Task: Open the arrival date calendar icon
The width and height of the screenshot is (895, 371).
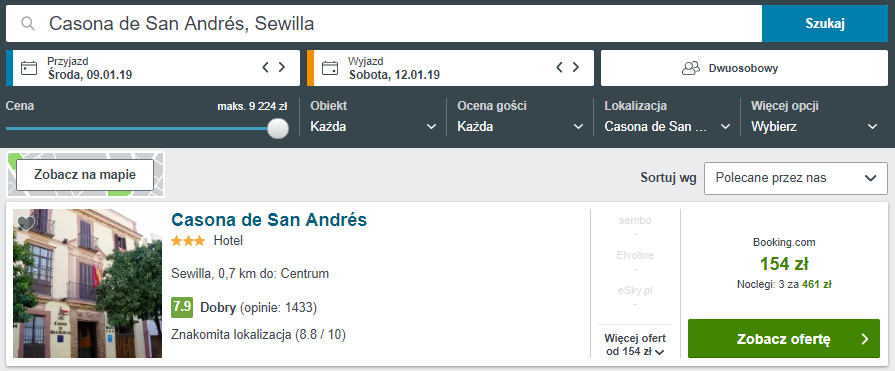Action: 29,68
